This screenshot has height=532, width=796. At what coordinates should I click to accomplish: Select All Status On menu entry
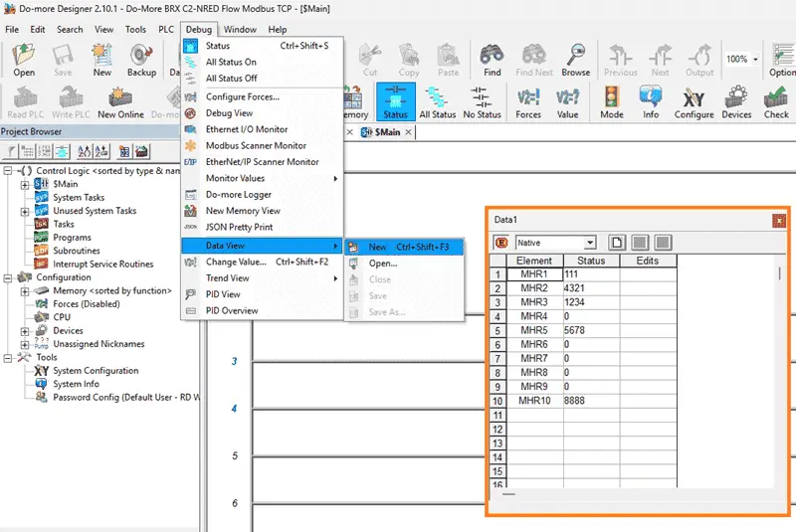[x=262, y=62]
